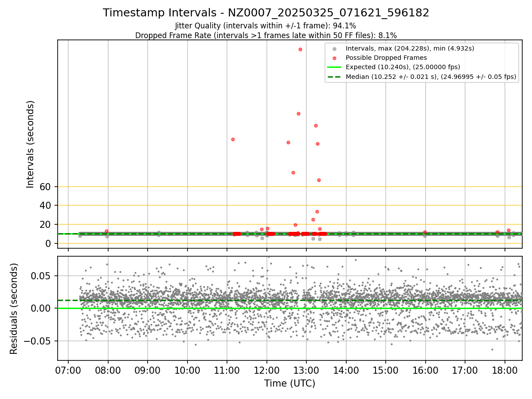Click legend entry 'Possible Dropped Frames'
Image resolution: width=532 pixels, height=399 pixels.
tap(386, 58)
